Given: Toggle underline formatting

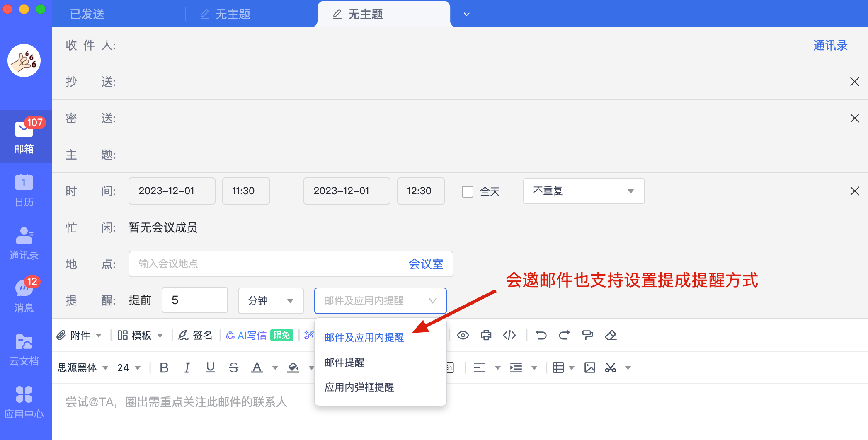Looking at the screenshot, I should pyautogui.click(x=211, y=367).
